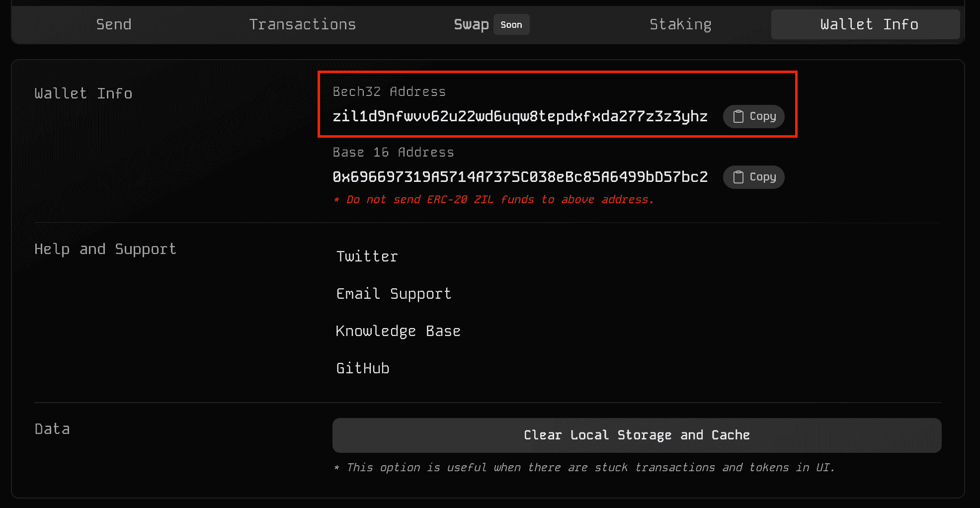
Task: Click the stuck transactions hint note
Action: 584,468
